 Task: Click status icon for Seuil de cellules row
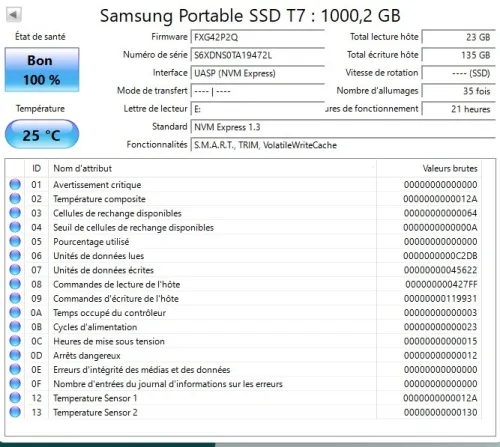pos(15,227)
